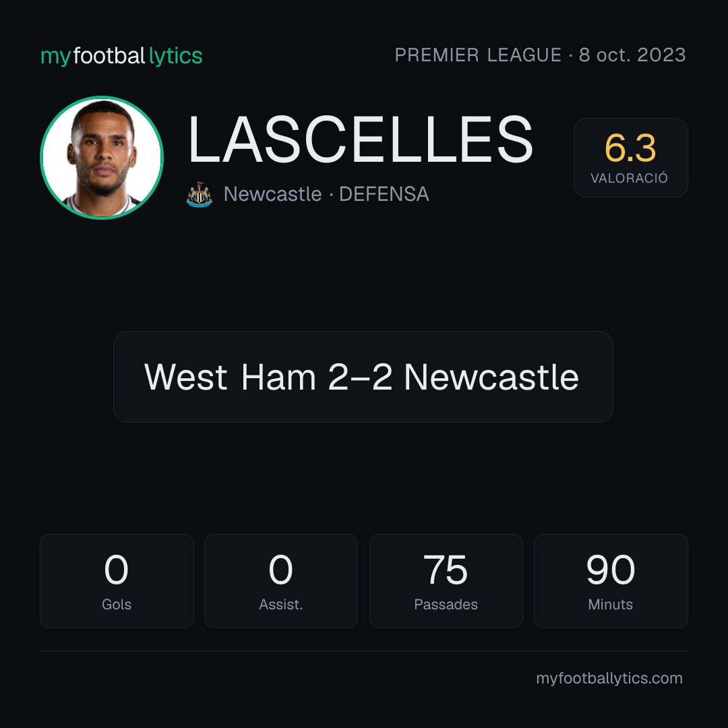This screenshot has width=728, height=728.
Task: Click the 90 minutes number
Action: (x=611, y=570)
